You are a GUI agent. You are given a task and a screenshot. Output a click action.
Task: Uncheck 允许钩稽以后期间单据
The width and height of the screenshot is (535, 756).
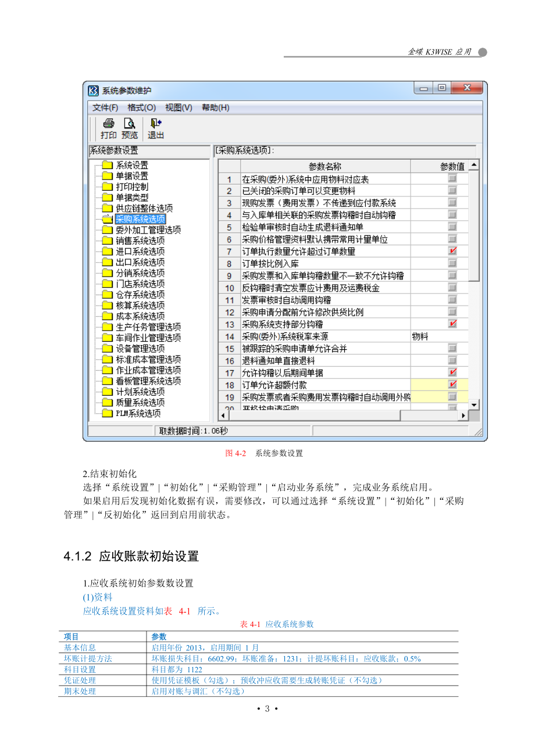pyautogui.click(x=452, y=372)
